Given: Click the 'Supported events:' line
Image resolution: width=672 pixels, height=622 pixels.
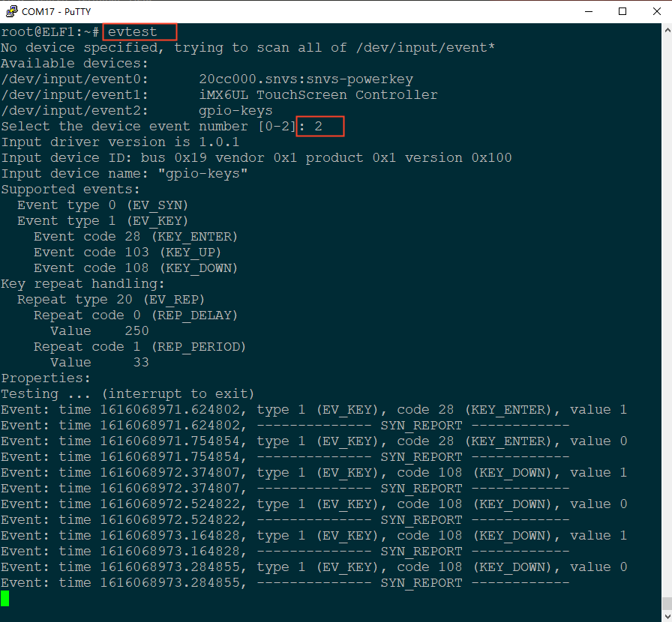Looking at the screenshot, I should click(x=70, y=190).
